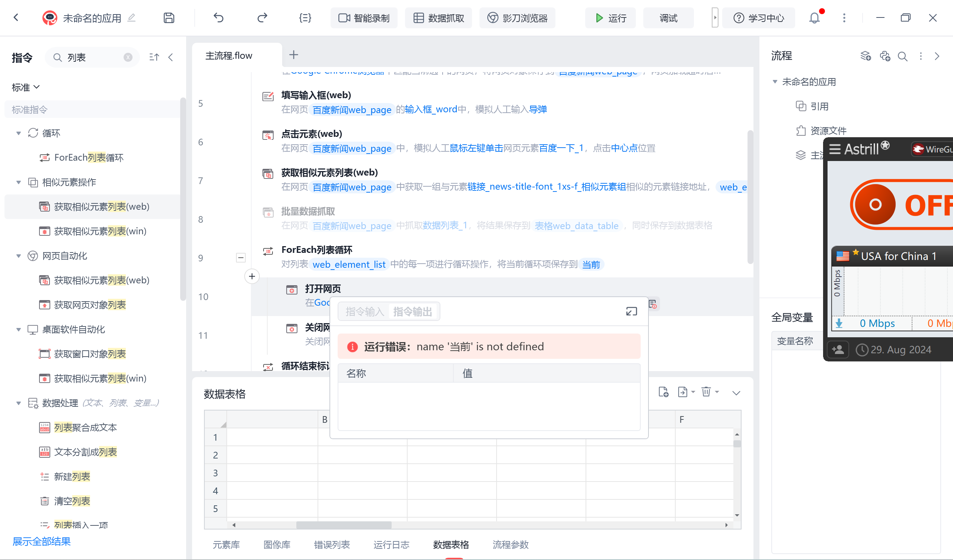Screen dimensions: 953x560
Task: Open the 错误列表 tab
Action: pos(332,544)
